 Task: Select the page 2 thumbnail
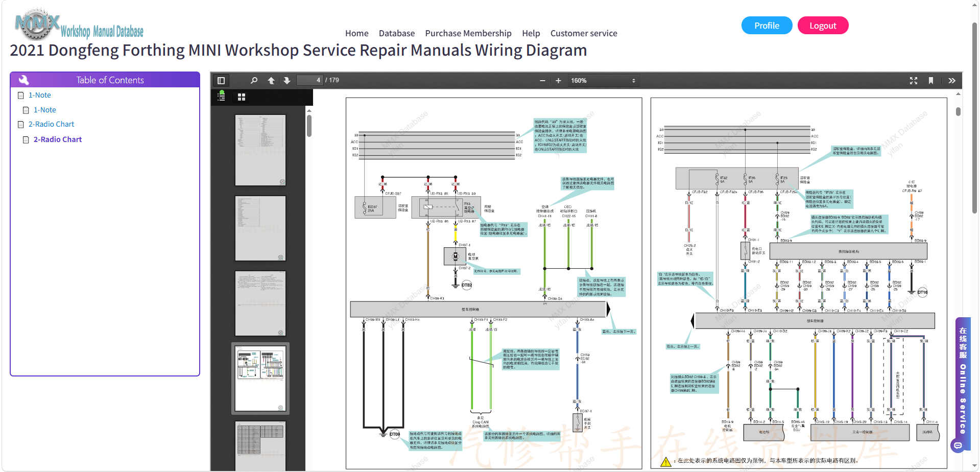(x=260, y=228)
